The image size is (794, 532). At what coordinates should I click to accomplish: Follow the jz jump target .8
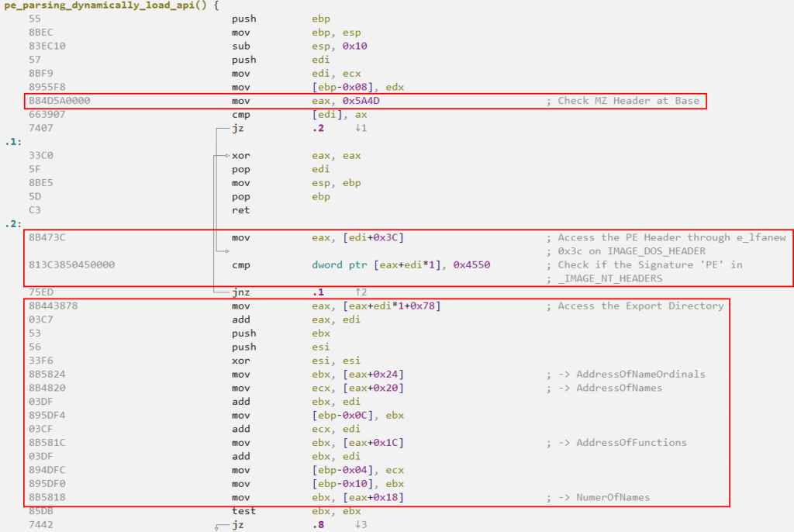[x=316, y=525]
